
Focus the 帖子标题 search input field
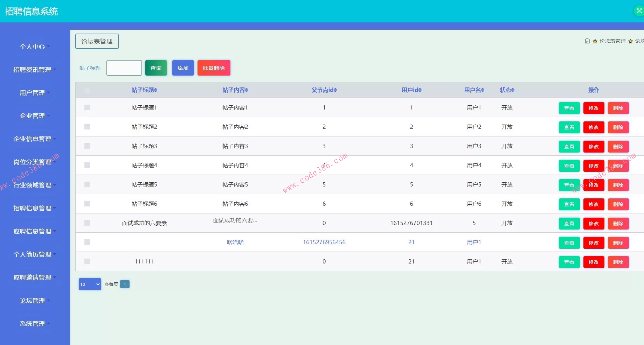tap(124, 68)
